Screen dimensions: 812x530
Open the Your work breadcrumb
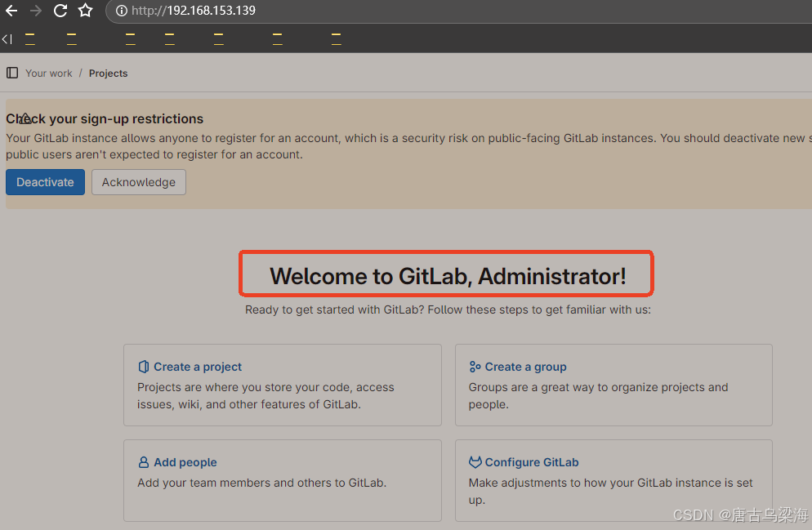click(x=49, y=73)
